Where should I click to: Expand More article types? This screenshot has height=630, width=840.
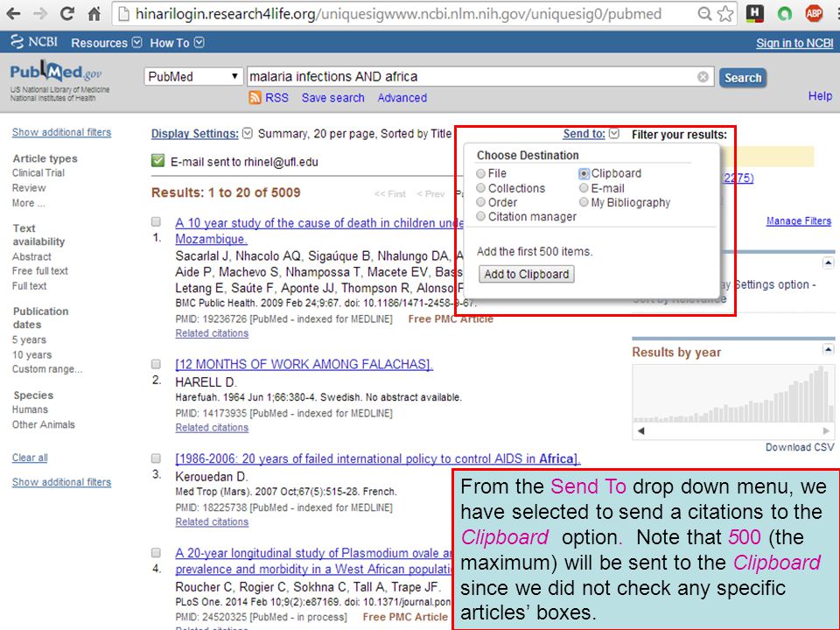(29, 203)
